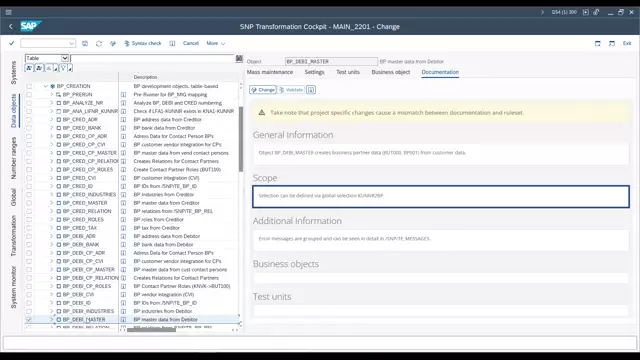
Task: Open info icon for BP_DEBI_MASTER row
Action: tap(123, 320)
